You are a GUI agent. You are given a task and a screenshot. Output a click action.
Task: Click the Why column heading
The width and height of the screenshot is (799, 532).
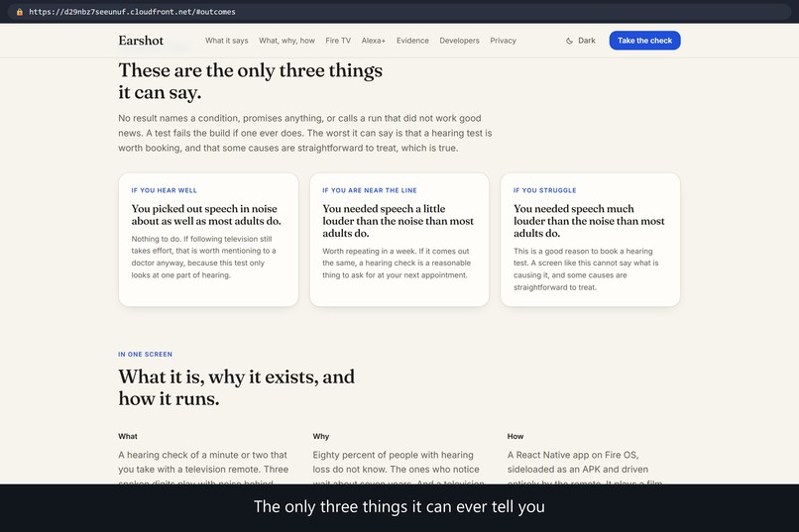pos(321,436)
